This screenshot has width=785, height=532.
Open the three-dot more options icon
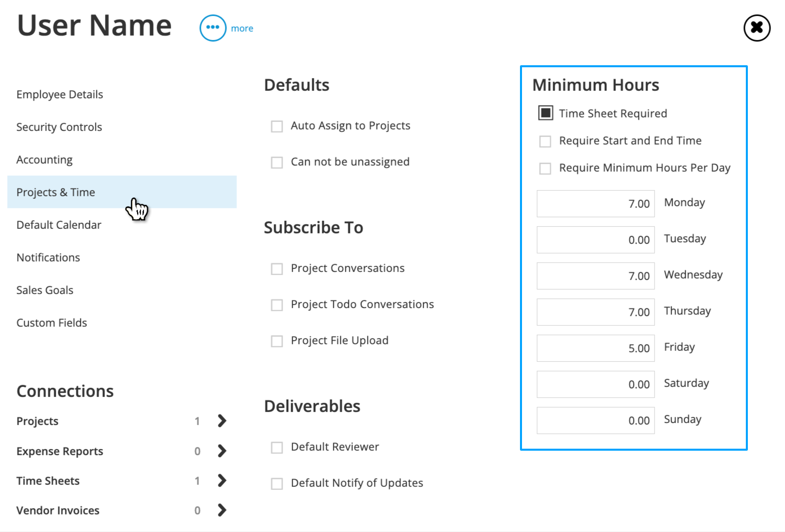click(x=213, y=28)
